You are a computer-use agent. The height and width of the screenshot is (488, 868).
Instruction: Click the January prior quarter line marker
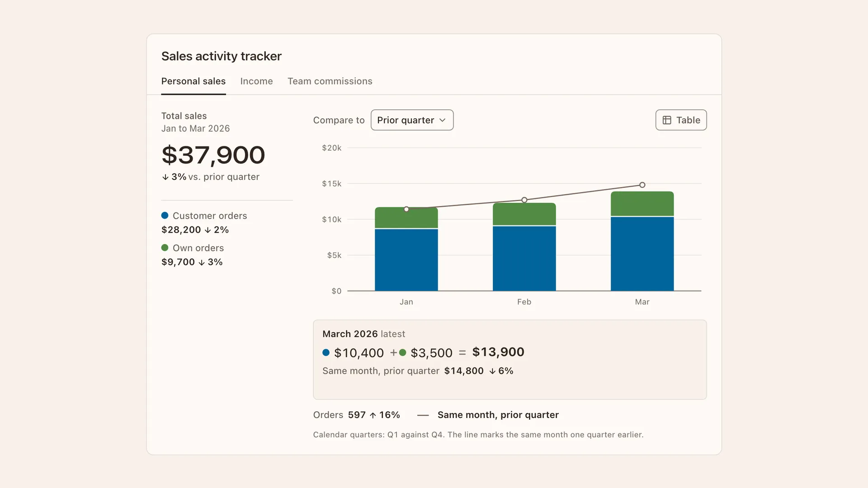click(406, 209)
